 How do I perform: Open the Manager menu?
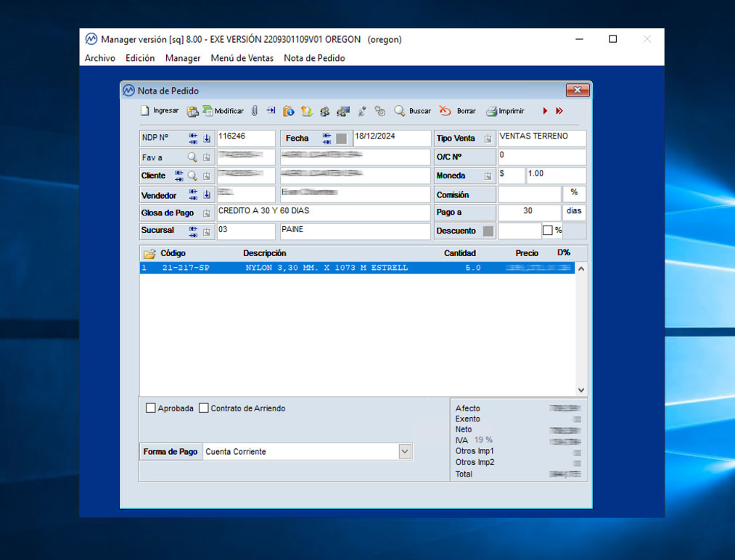coord(183,58)
